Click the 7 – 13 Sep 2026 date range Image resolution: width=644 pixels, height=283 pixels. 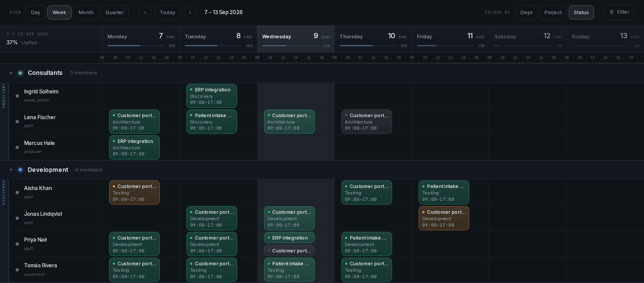[224, 12]
